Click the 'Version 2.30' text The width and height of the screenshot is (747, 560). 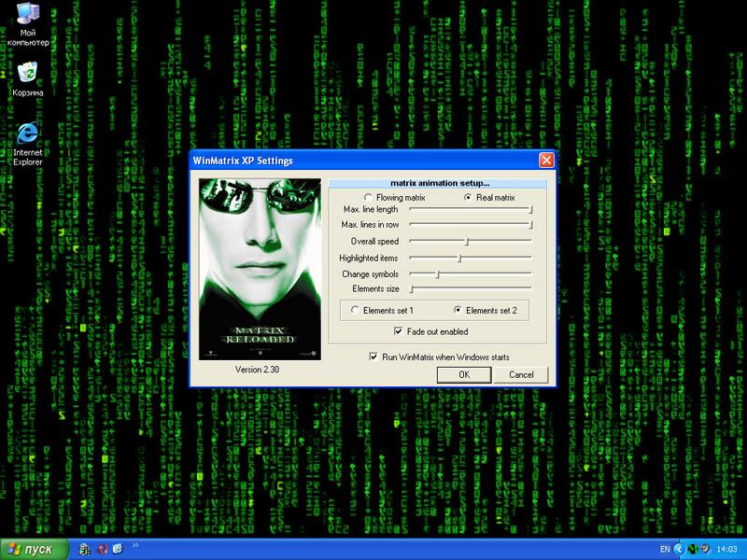[258, 369]
